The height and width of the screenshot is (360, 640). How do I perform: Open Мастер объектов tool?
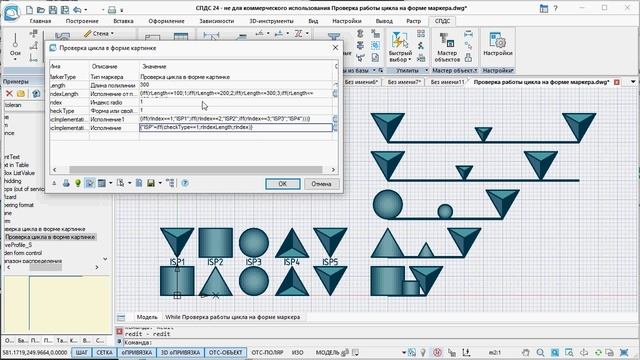[447, 47]
